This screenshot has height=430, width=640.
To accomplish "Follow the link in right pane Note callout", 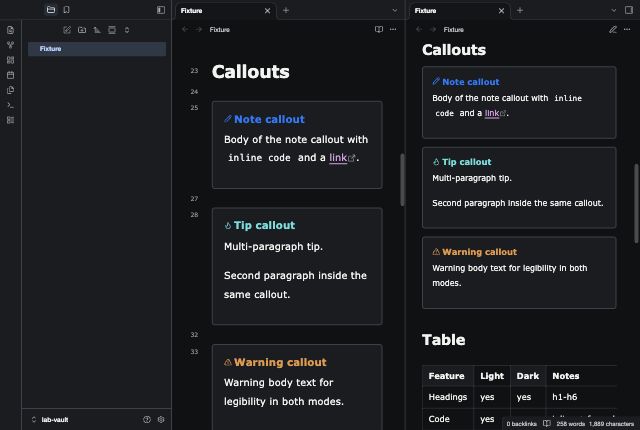I will (x=492, y=113).
